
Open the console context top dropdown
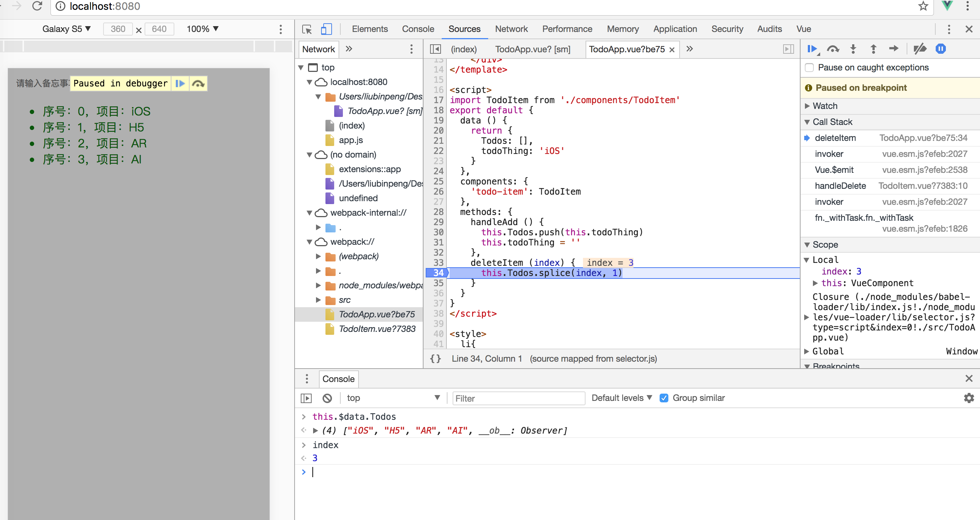(x=393, y=398)
